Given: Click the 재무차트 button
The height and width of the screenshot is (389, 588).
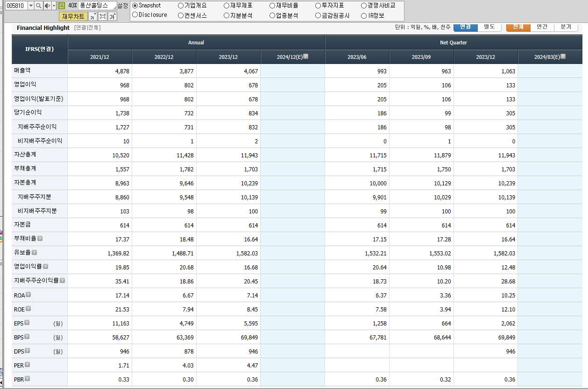Looking at the screenshot, I should (73, 17).
